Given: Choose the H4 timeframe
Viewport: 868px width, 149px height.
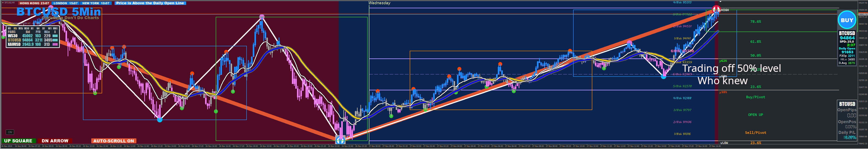Looking at the screenshot, I should 38,28.
